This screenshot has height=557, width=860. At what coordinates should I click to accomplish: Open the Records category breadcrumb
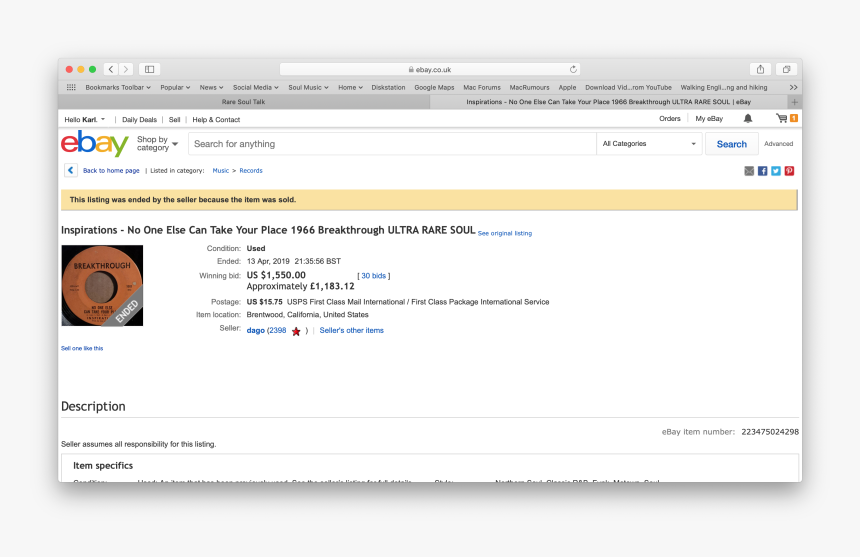(251, 170)
